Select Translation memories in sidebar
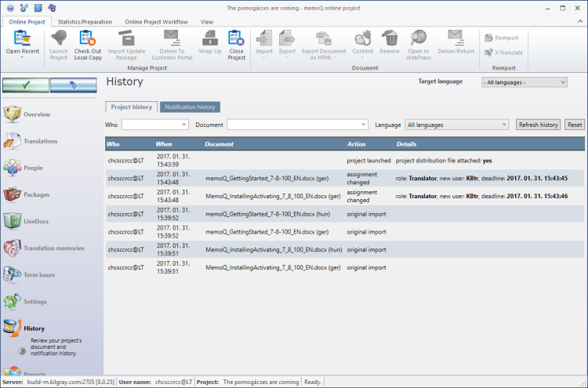 [53, 248]
